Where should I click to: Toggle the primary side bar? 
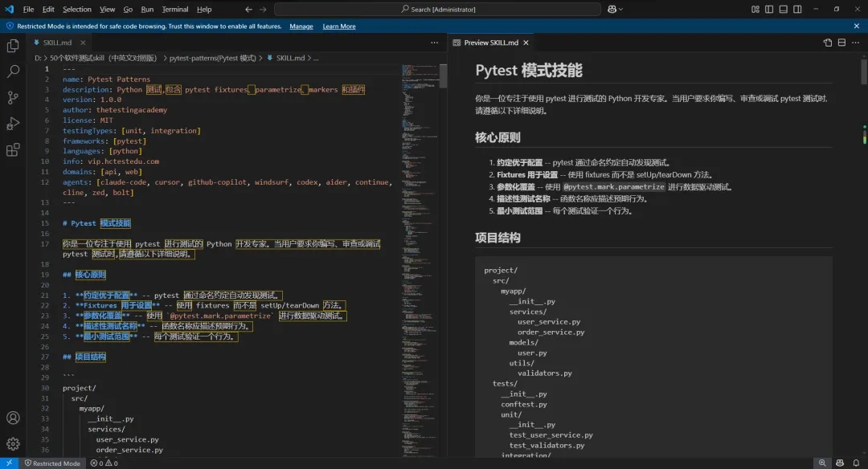click(x=769, y=10)
